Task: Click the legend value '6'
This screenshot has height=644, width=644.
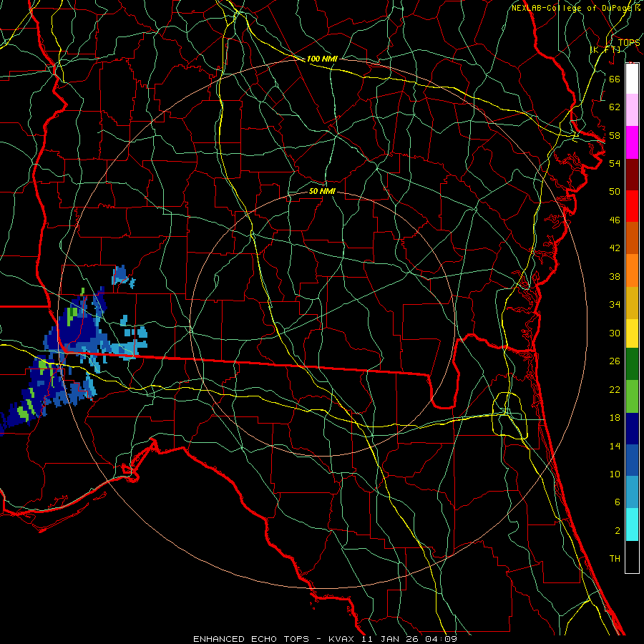Action: pyautogui.click(x=617, y=502)
